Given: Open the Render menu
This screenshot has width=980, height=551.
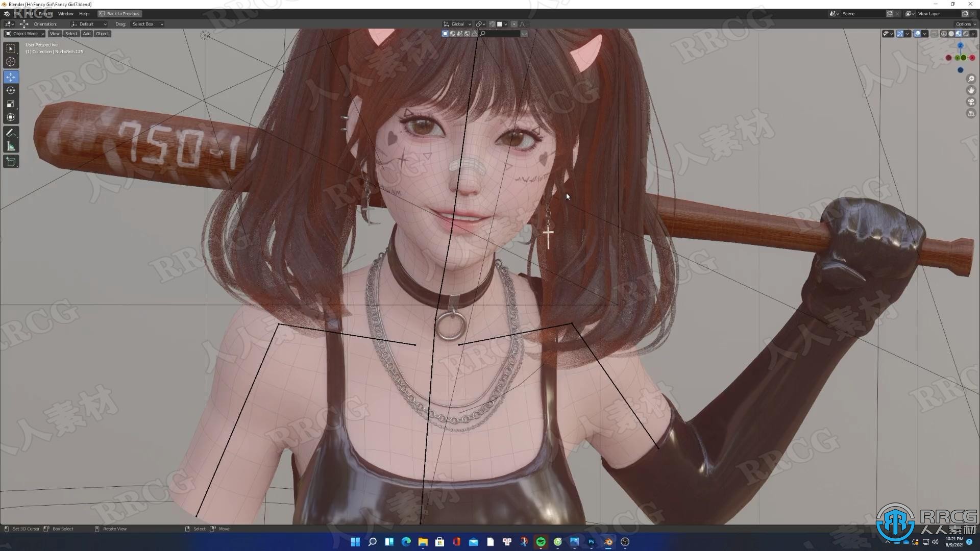Looking at the screenshot, I should click(x=45, y=14).
